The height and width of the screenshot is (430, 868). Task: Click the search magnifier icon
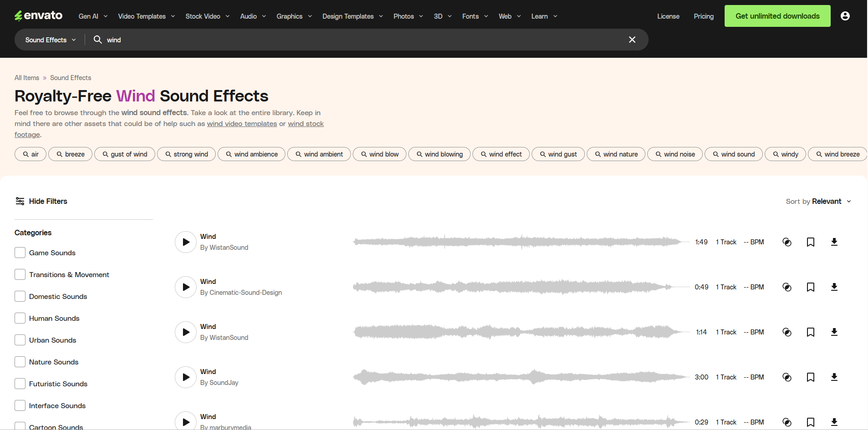tap(97, 40)
